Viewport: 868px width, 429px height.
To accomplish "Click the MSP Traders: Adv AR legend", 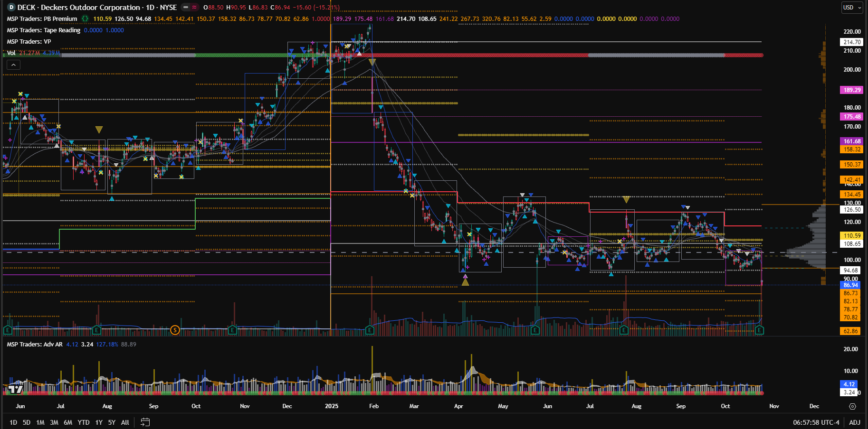I will point(35,344).
